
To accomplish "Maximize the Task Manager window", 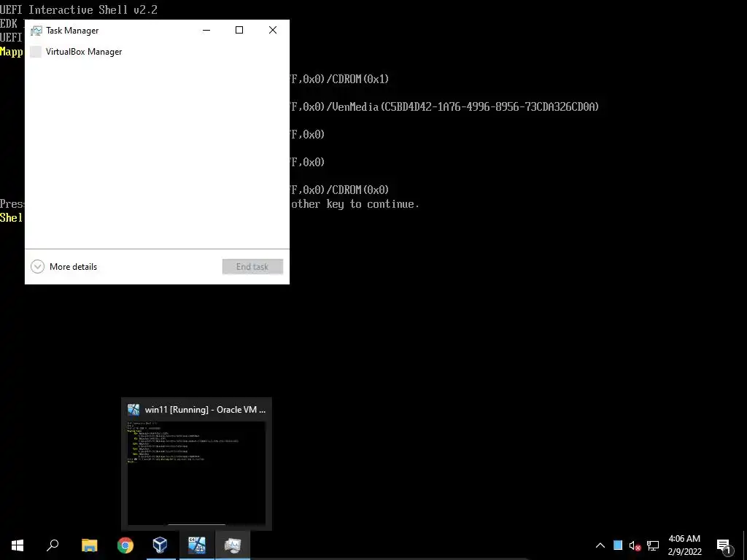I will 239,30.
